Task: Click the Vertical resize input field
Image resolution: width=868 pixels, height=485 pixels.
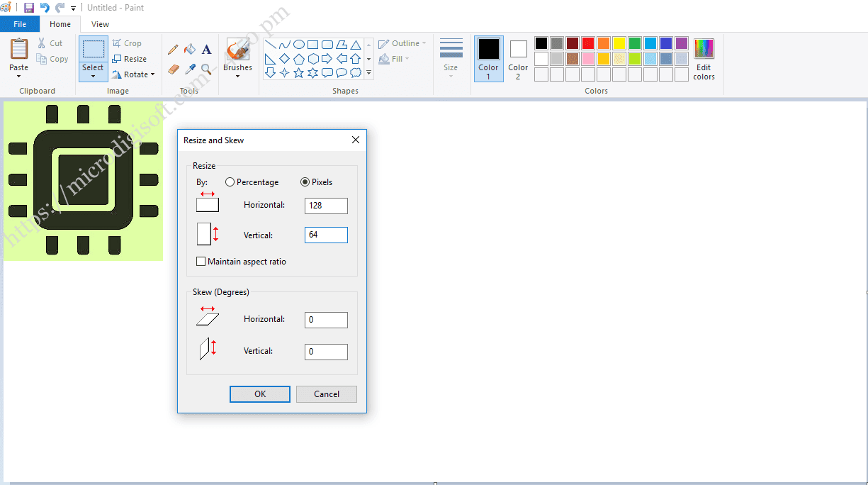Action: tap(326, 235)
